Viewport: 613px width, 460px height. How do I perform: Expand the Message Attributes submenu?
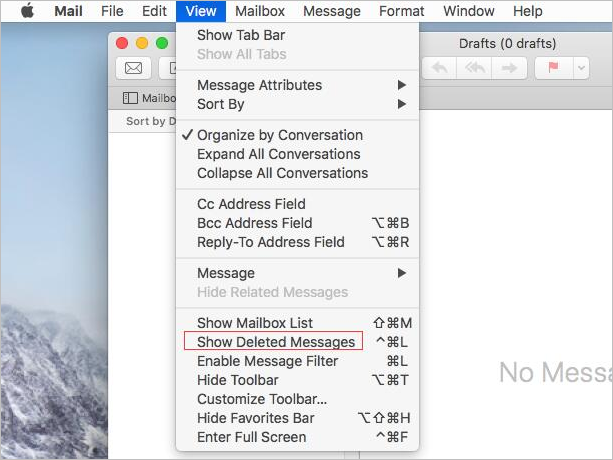click(259, 85)
